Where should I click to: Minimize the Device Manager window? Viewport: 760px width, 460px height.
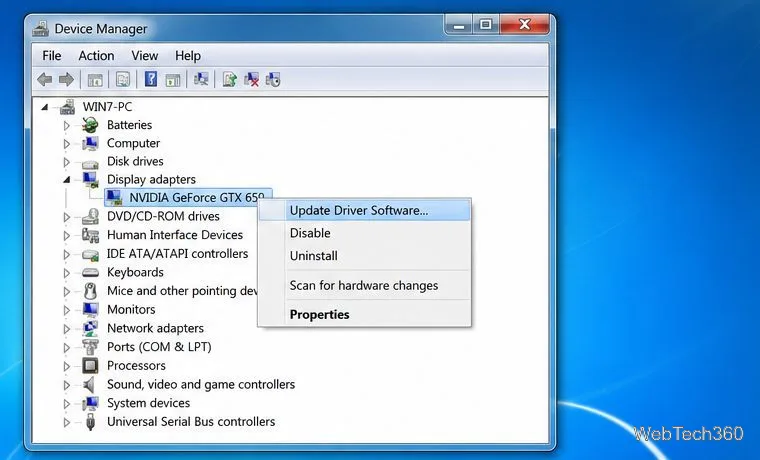(459, 24)
